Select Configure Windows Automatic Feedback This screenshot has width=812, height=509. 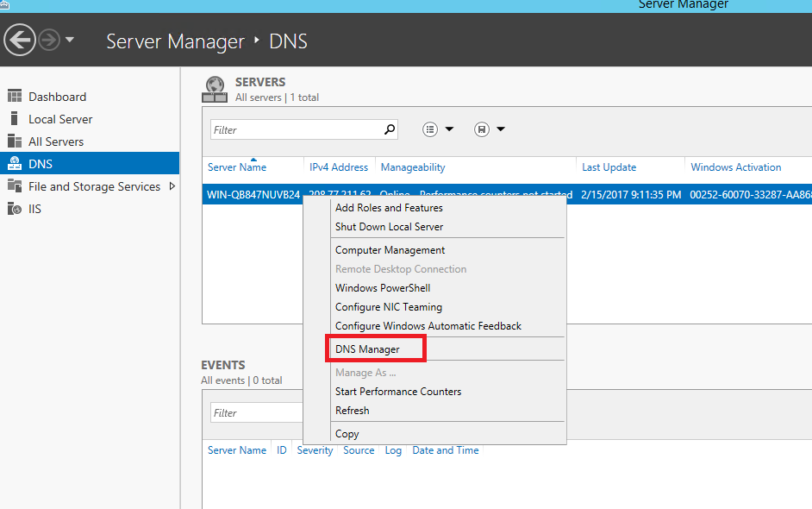(x=428, y=325)
